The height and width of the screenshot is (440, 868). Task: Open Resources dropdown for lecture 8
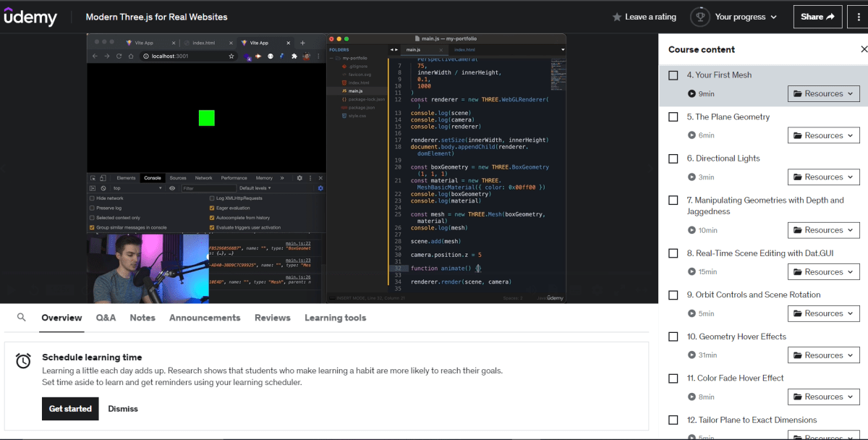pos(823,272)
